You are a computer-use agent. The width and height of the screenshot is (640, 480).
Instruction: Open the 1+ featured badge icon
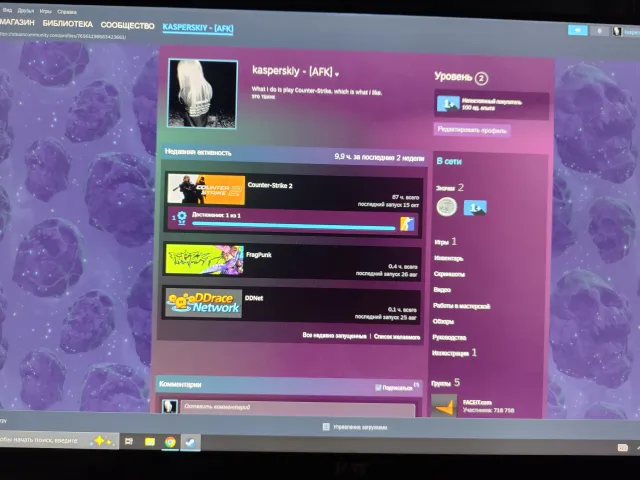448,104
